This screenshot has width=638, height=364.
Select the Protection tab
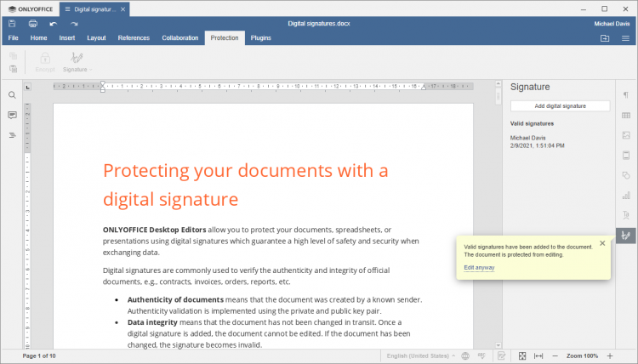coord(225,37)
